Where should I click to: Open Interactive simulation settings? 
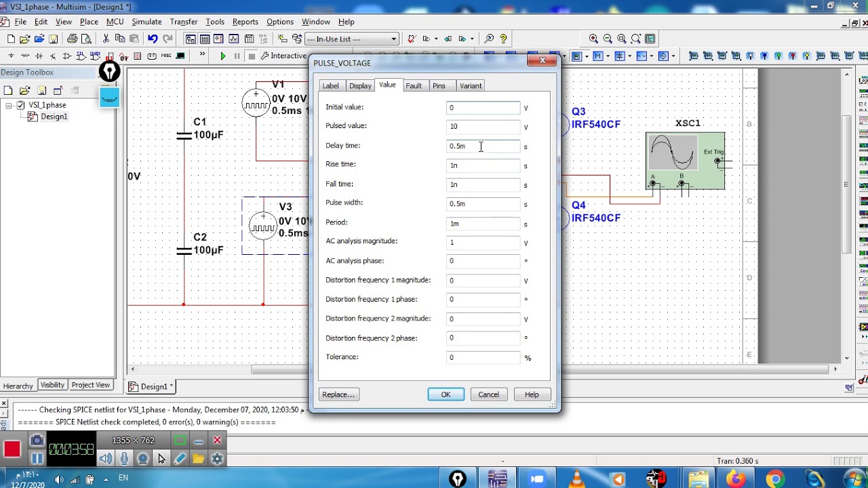[285, 56]
